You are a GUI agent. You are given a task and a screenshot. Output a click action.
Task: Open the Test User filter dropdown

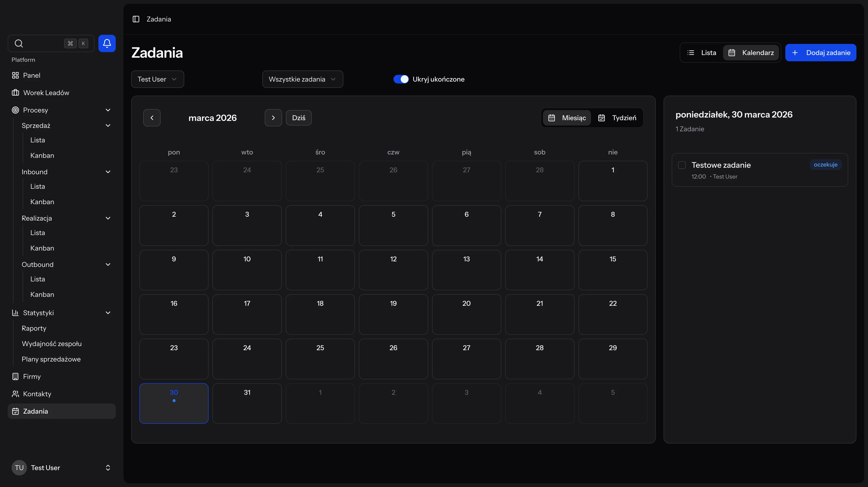tap(157, 79)
